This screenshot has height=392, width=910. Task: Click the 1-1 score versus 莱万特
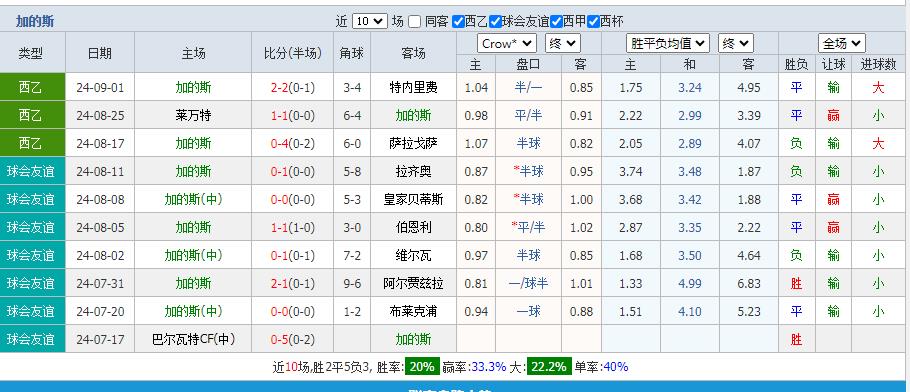click(280, 116)
